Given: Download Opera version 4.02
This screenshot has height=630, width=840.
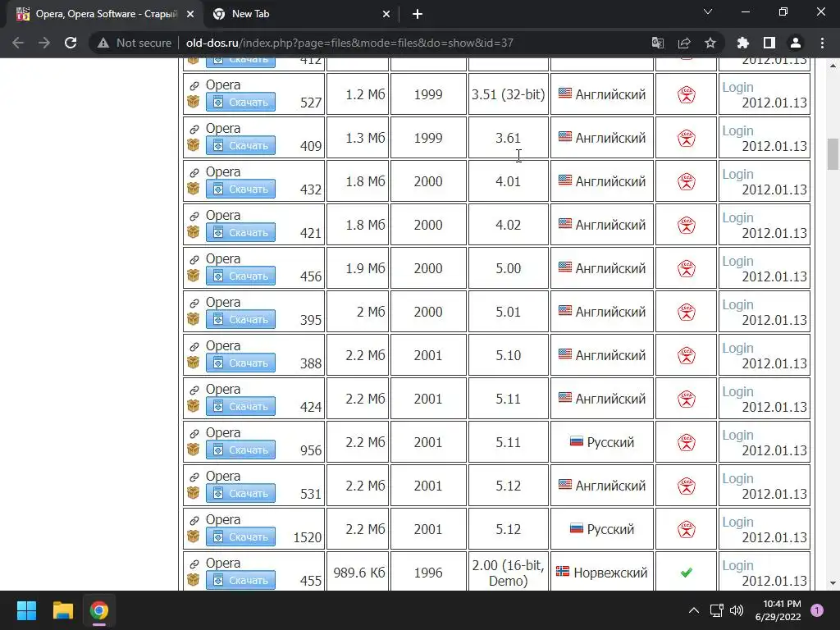Looking at the screenshot, I should click(x=240, y=232).
